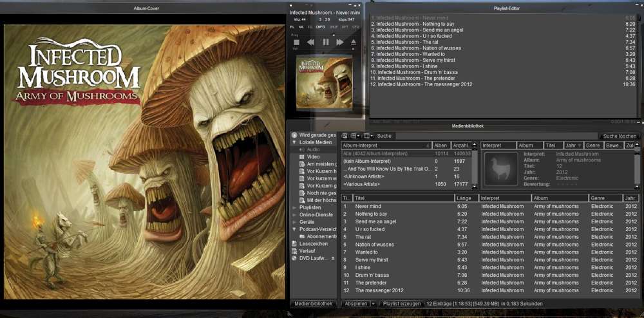Click the Playlist erzeugen button
The image size is (644, 318).
pyautogui.click(x=401, y=304)
